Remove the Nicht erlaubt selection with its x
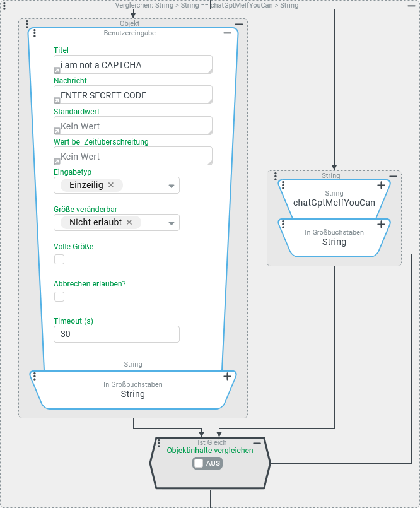420x508 pixels. 129,222
